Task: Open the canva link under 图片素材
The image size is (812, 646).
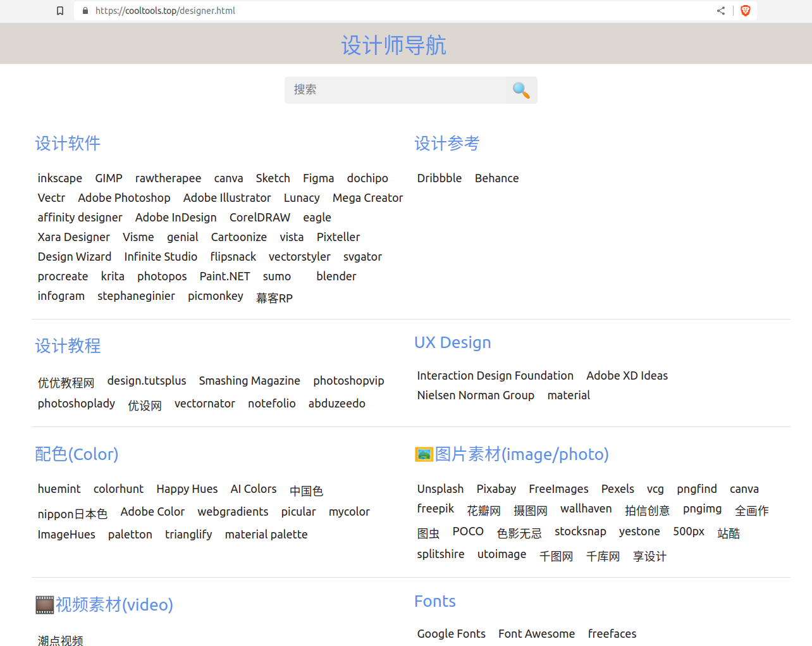Action: coord(744,489)
